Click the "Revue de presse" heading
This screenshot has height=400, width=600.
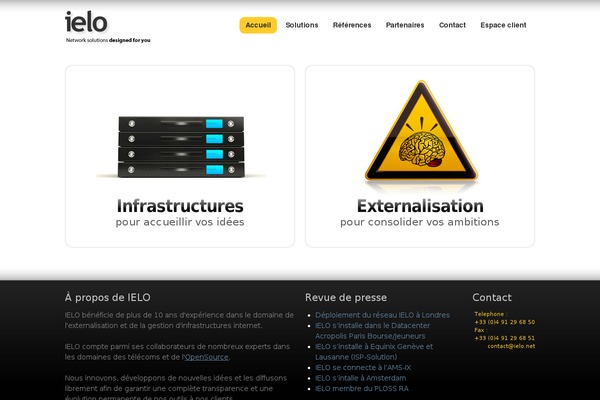pyautogui.click(x=346, y=297)
